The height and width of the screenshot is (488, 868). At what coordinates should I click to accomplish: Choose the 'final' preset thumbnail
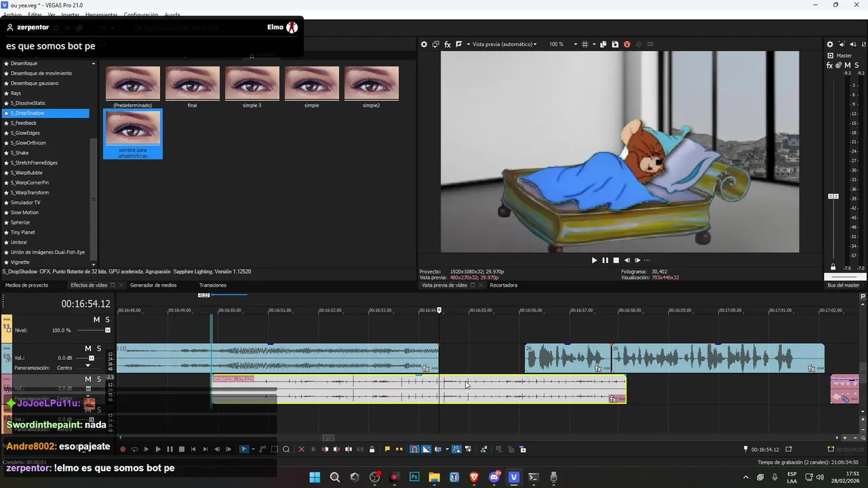tap(193, 83)
